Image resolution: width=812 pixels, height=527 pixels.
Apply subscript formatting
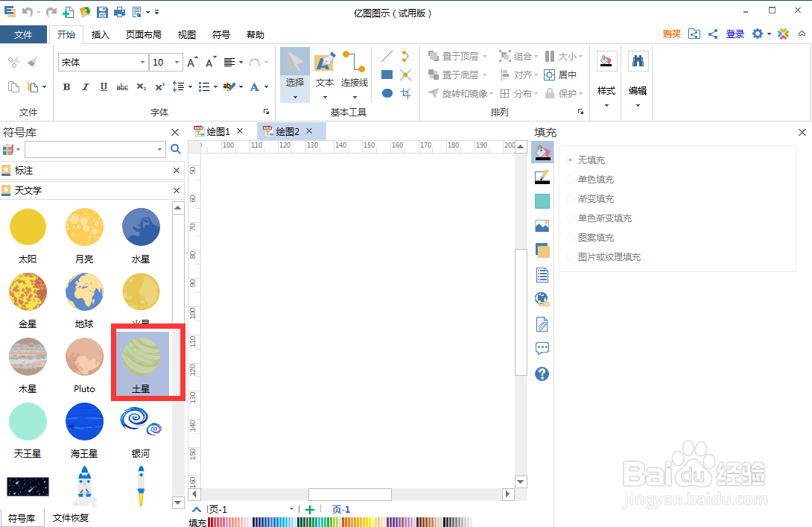142,87
